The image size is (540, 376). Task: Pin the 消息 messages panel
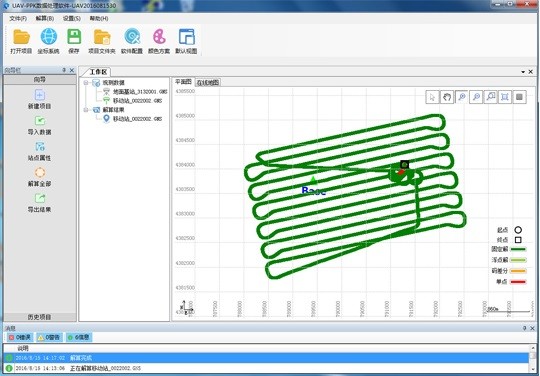click(x=525, y=328)
